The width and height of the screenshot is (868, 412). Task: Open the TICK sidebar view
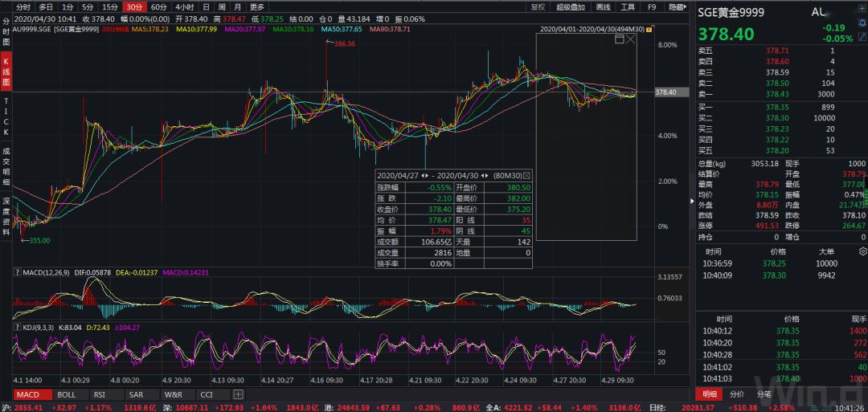point(6,116)
